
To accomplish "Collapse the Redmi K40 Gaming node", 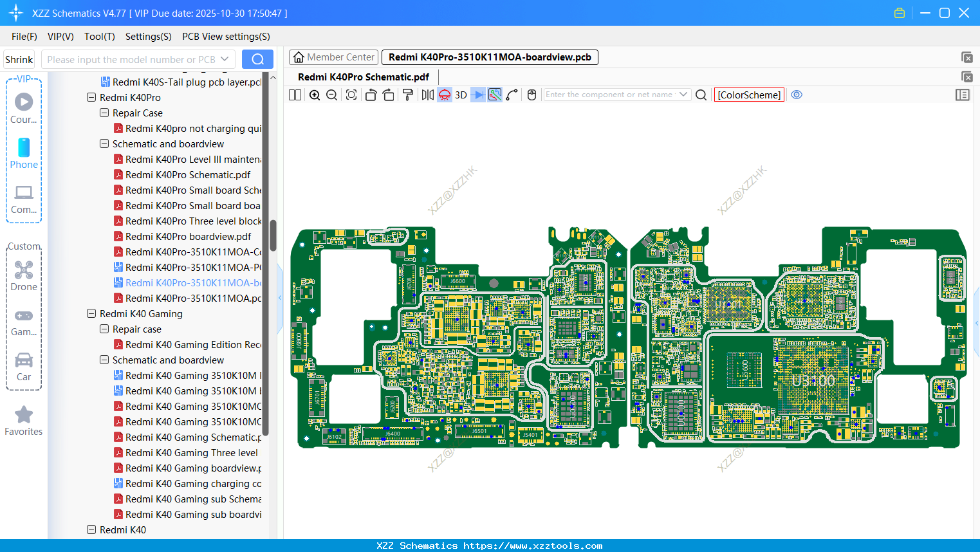I will tap(91, 314).
